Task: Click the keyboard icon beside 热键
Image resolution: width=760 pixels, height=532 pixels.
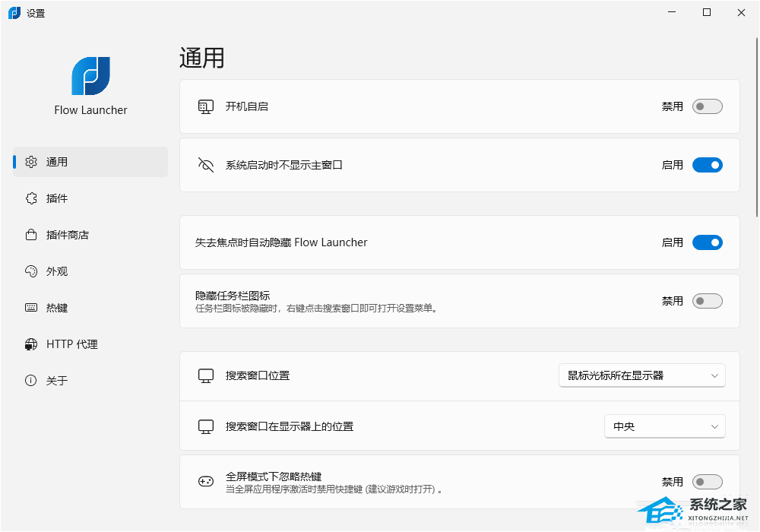Action: tap(31, 308)
